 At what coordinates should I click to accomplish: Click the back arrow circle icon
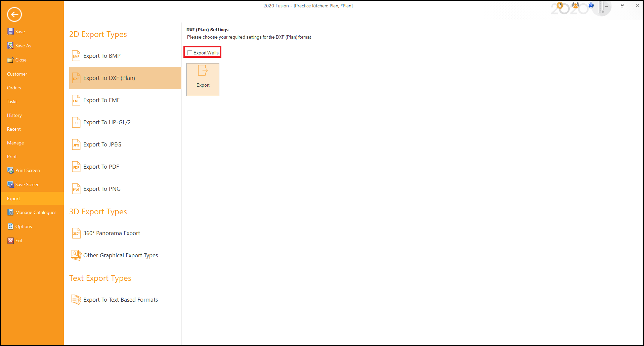[x=14, y=14]
